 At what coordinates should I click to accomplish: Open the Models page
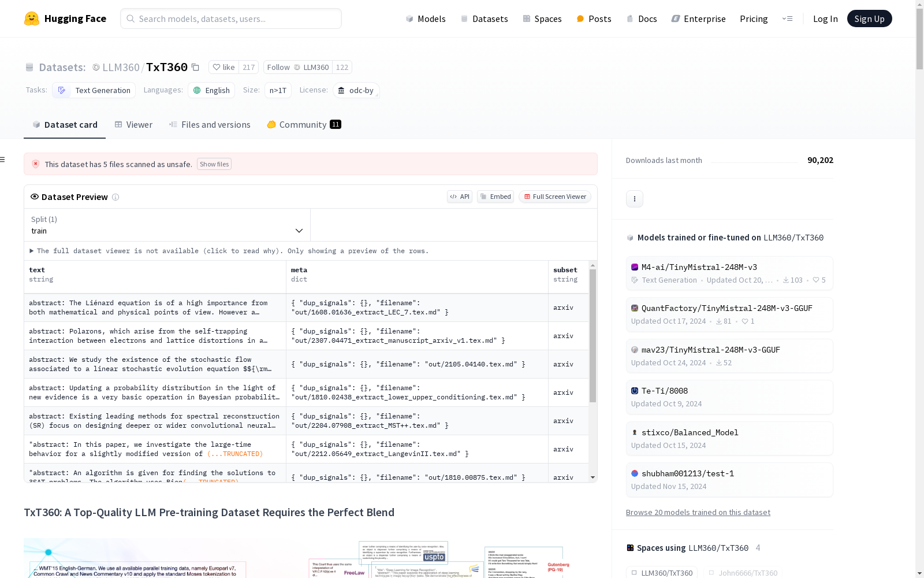(426, 18)
